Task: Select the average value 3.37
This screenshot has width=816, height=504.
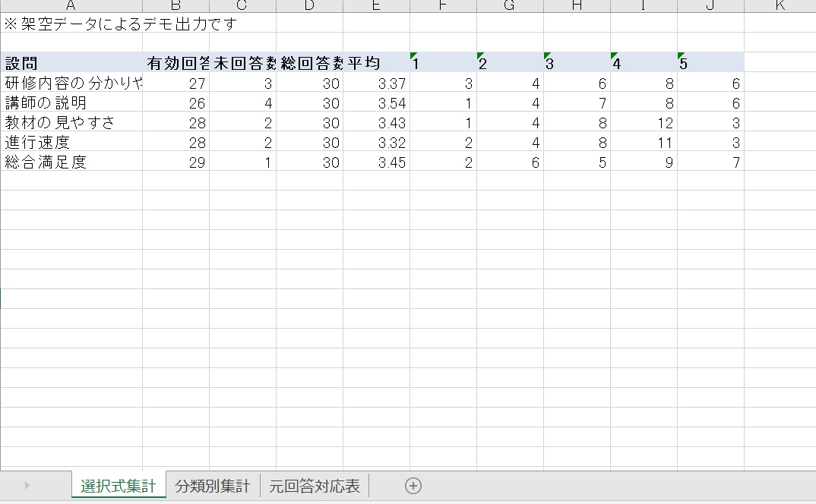Action: tap(376, 83)
